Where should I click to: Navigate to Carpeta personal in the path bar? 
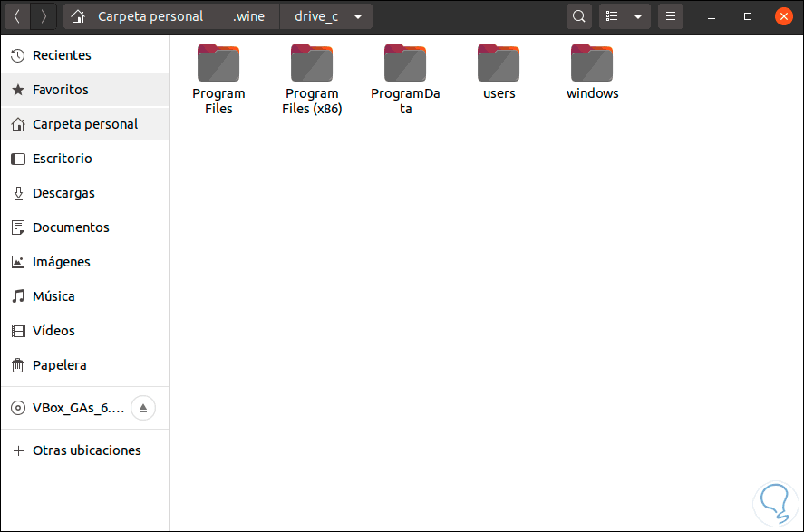click(150, 16)
